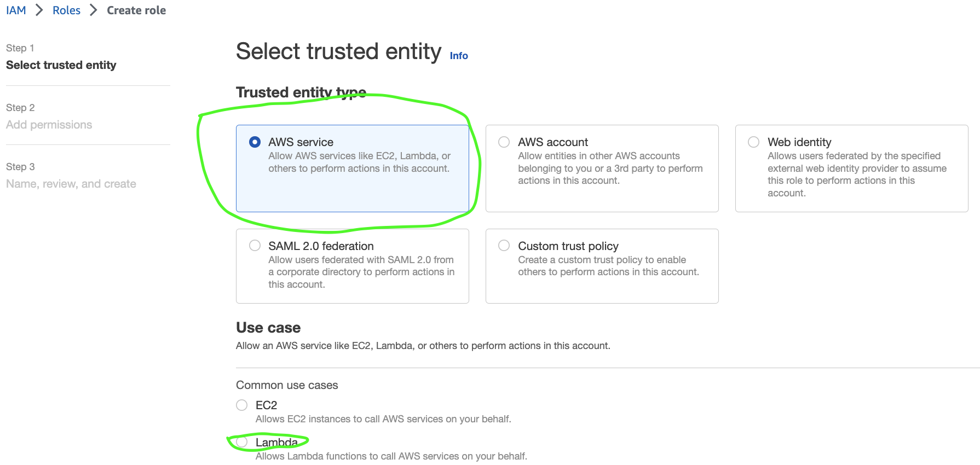Click the AWS service card description
This screenshot has width=980, height=465.
pyautogui.click(x=359, y=162)
